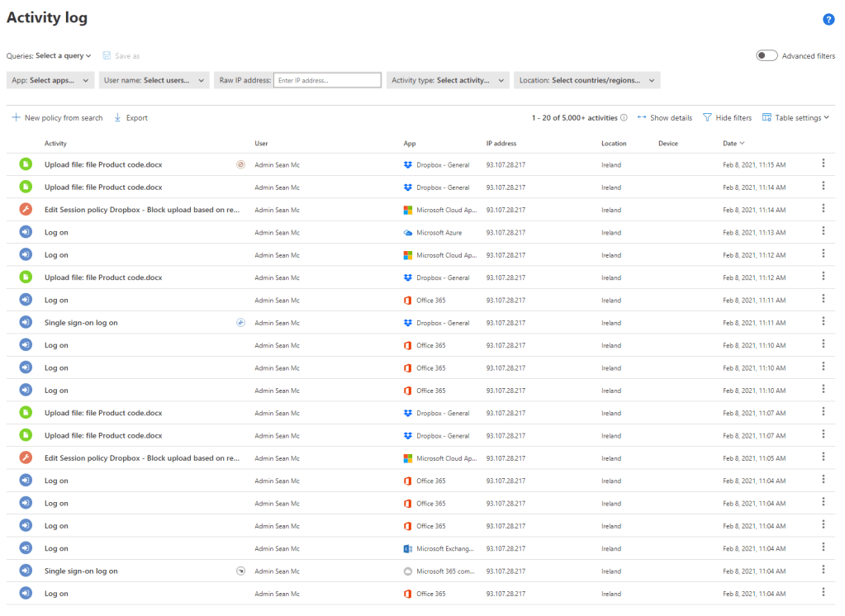Image resolution: width=845 pixels, height=616 pixels.
Task: Click the orange wrench icon at 11:14 AM row
Action: [x=26, y=210]
